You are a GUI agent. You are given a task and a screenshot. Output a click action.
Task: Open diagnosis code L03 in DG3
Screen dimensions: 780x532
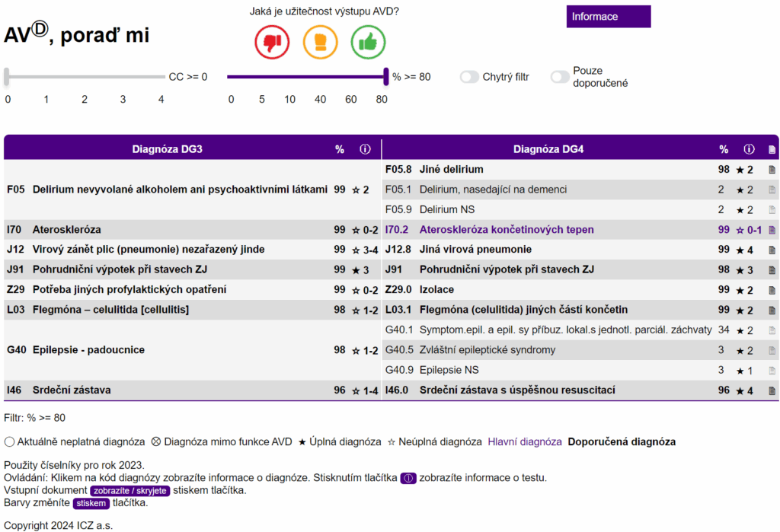pos(16,310)
